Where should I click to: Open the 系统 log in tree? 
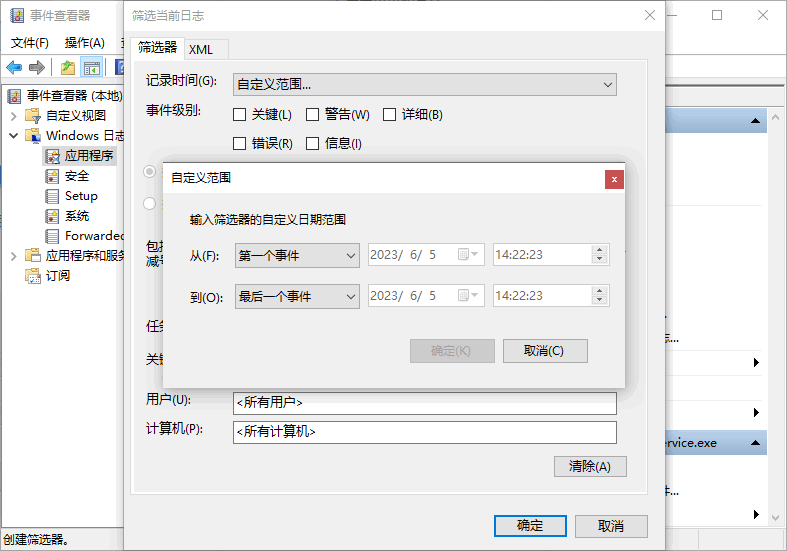76,216
